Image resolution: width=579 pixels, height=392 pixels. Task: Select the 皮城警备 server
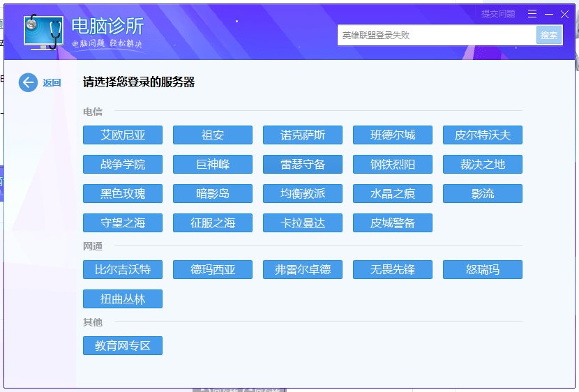click(x=393, y=223)
